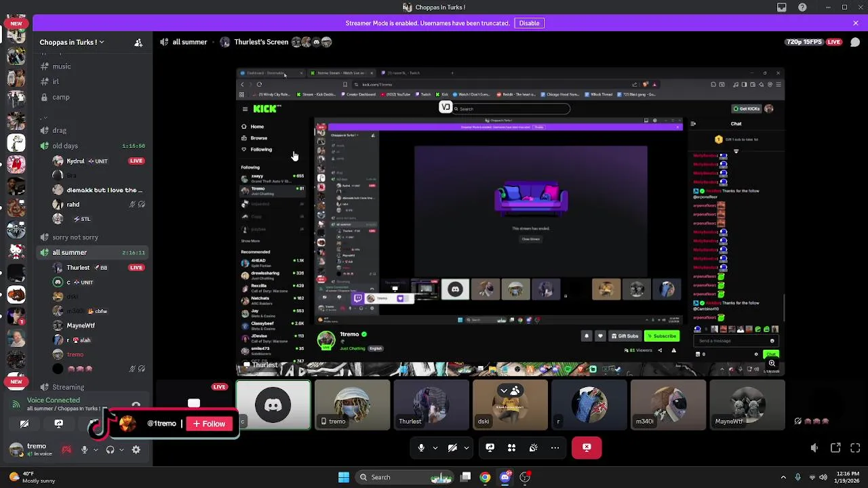
Task: Toggle camera in voice connected panel
Action: point(24,424)
